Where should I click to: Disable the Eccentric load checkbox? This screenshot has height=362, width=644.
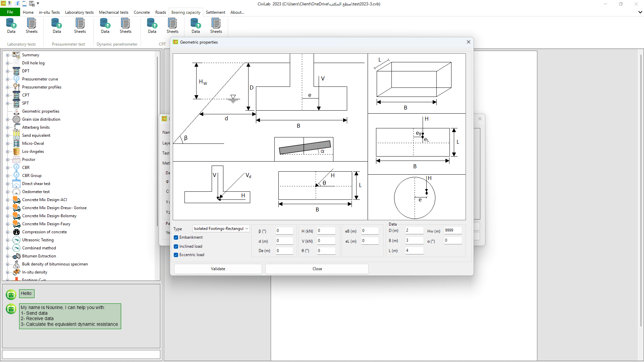176,255
